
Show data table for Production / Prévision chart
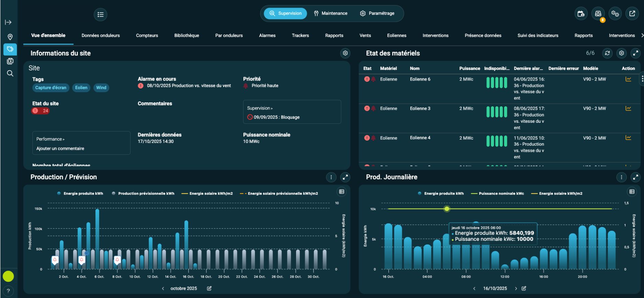click(341, 192)
